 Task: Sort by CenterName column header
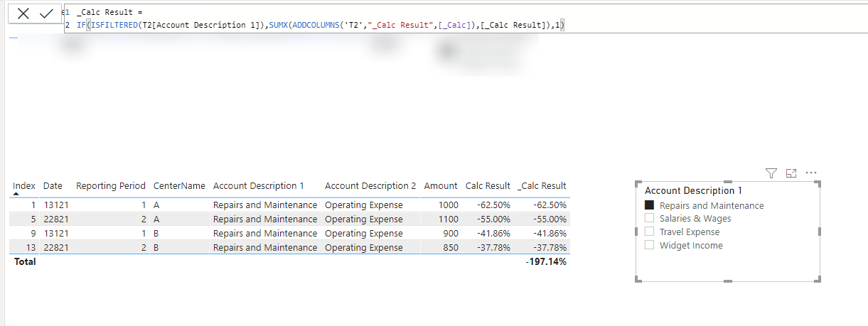coord(179,186)
